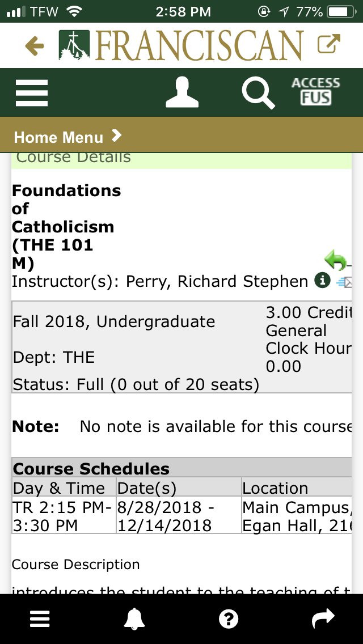
Task: View instructor info icon beside Perry
Action: pyautogui.click(x=322, y=280)
